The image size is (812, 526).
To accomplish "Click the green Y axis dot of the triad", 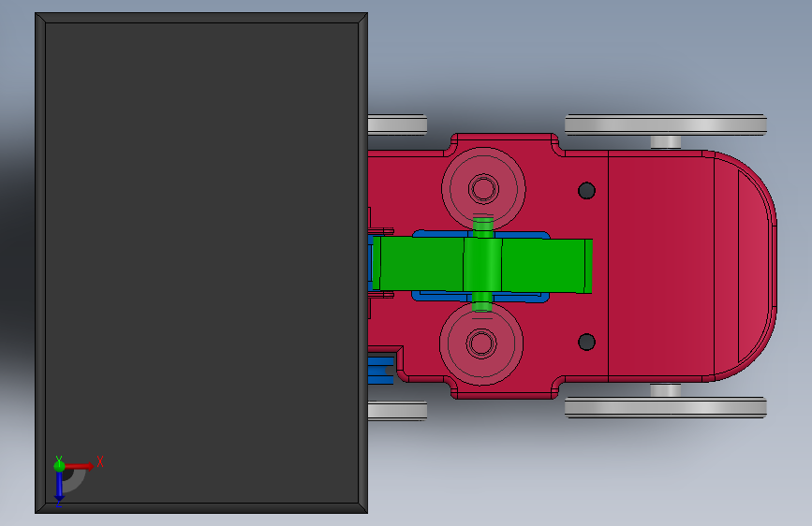I will (x=59, y=465).
